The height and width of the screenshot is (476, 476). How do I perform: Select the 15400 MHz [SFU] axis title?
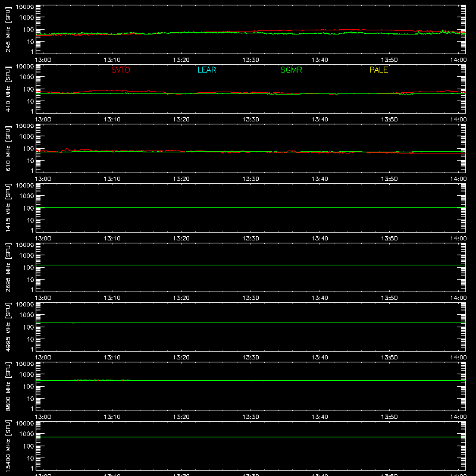click(8, 446)
